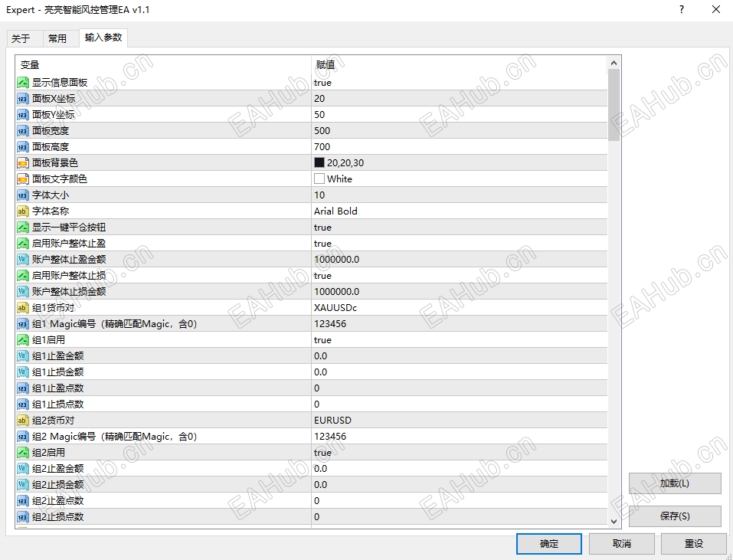The image size is (733, 560).
Task: Switch to the 常用 tab
Action: coord(60,37)
